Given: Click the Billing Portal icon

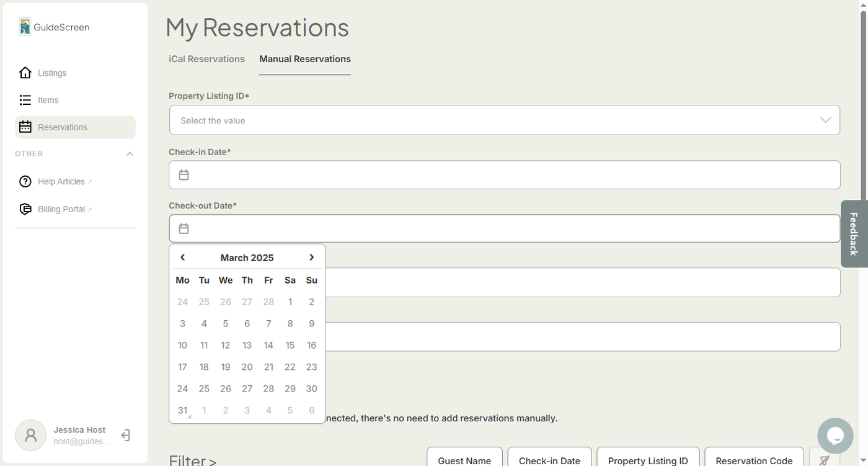Looking at the screenshot, I should (25, 209).
